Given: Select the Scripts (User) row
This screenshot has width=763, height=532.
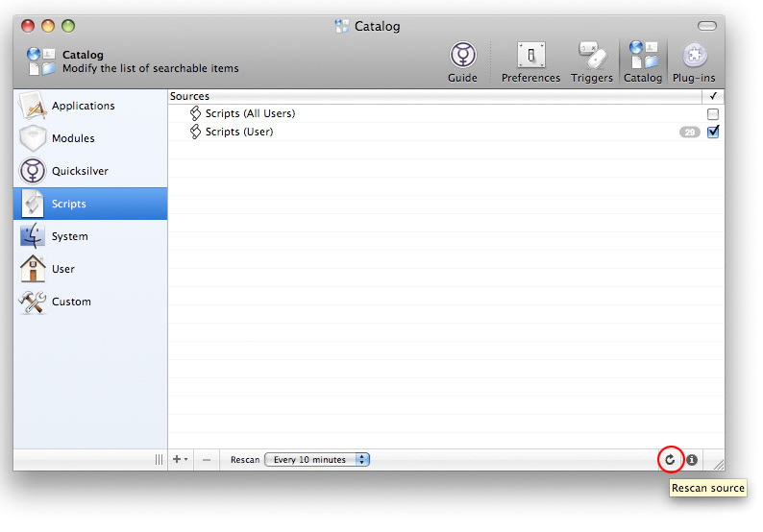Looking at the screenshot, I should point(446,132).
